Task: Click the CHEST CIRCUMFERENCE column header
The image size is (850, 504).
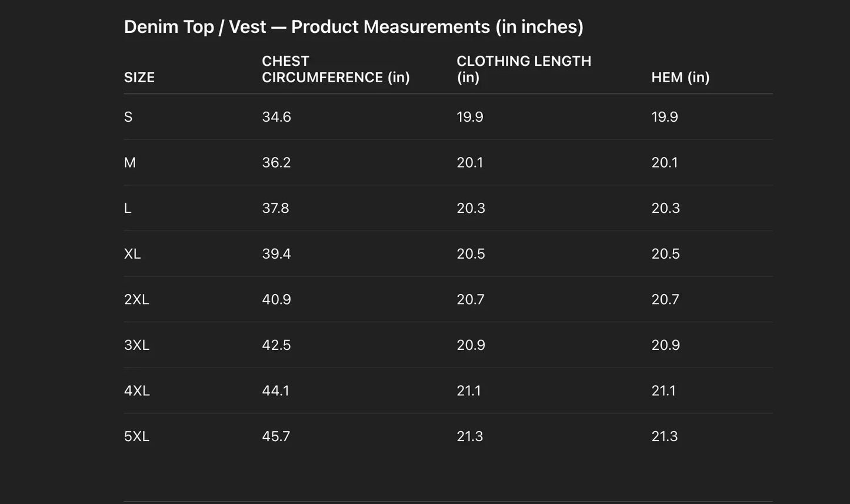Action: 335,69
